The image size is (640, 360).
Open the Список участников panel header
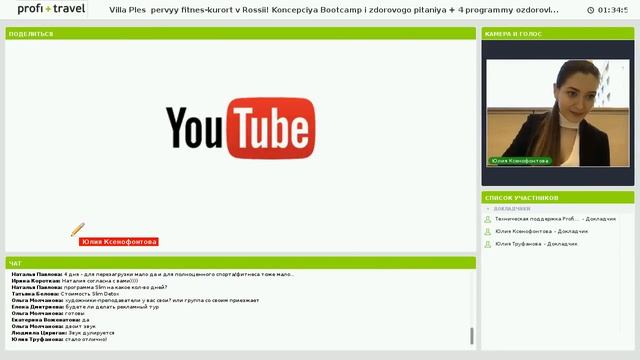[x=558, y=198]
